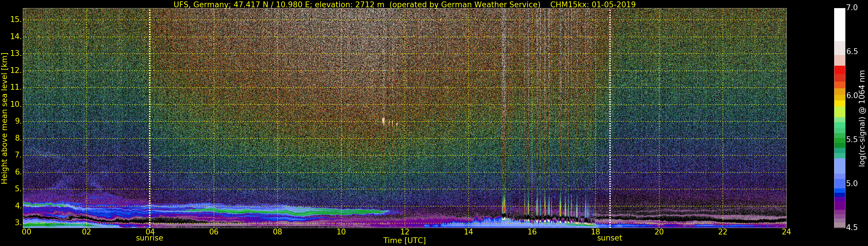Click the y-axis tick label '11.'
This screenshot has width=868, height=246.
pos(16,87)
